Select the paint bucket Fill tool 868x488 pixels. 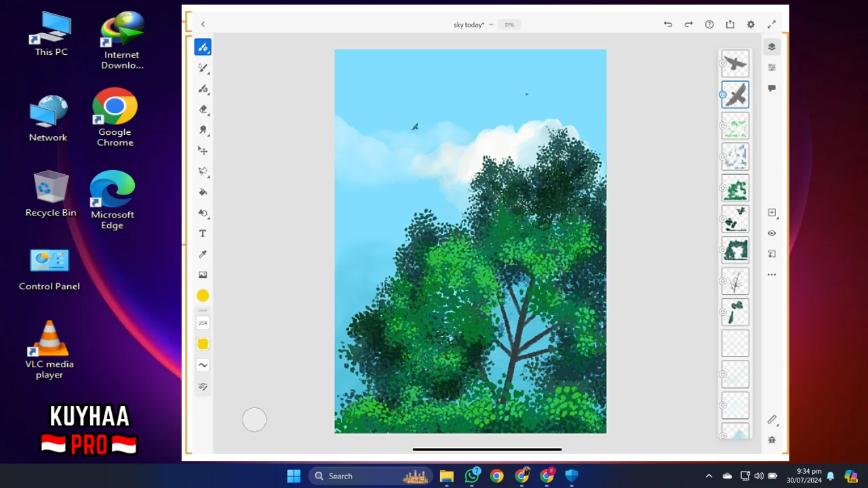pos(203,192)
